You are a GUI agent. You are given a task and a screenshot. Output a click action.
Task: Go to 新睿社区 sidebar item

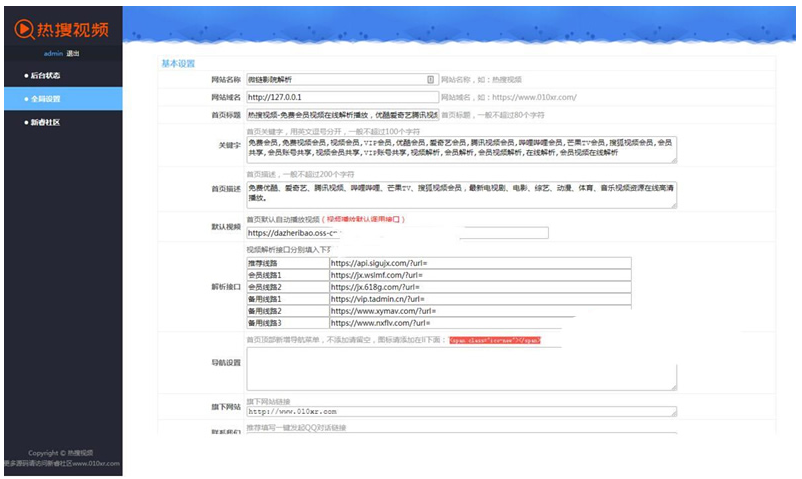(x=43, y=122)
